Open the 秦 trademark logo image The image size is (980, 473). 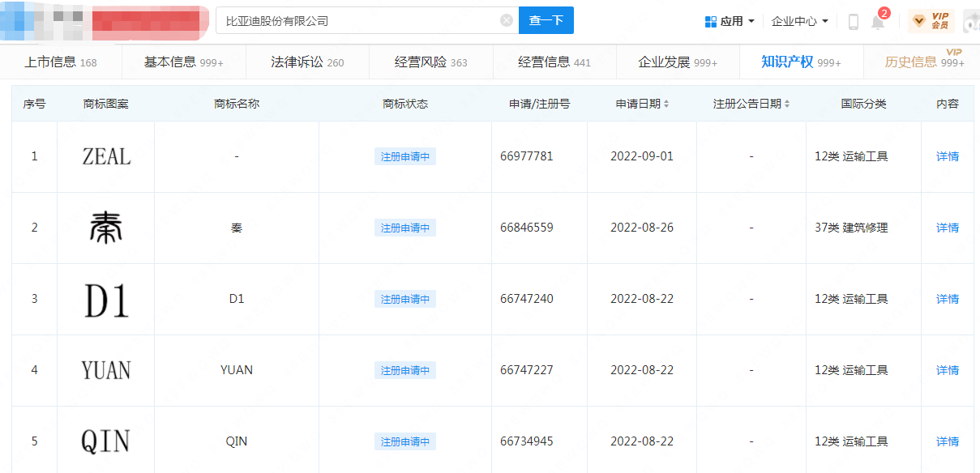(x=106, y=228)
